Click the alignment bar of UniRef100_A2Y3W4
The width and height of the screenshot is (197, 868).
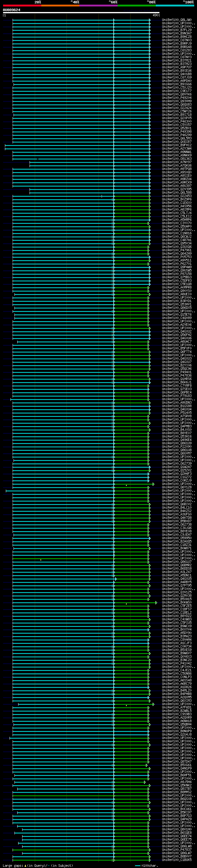click(x=78, y=149)
